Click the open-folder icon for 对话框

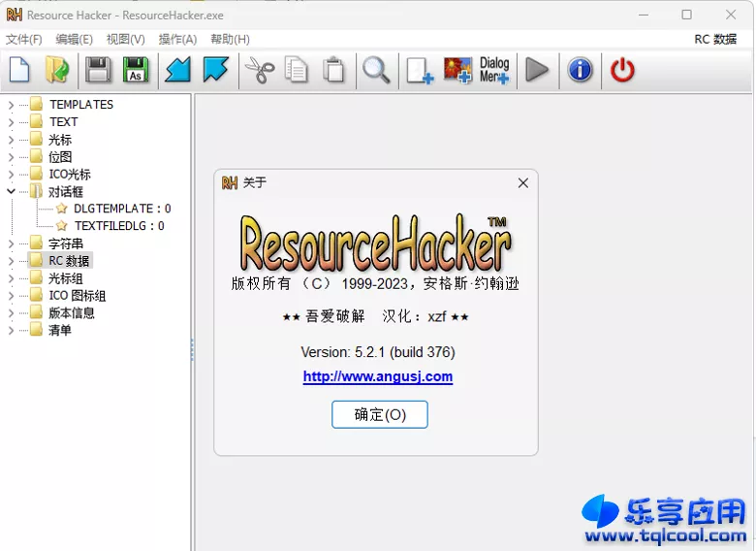coord(36,191)
